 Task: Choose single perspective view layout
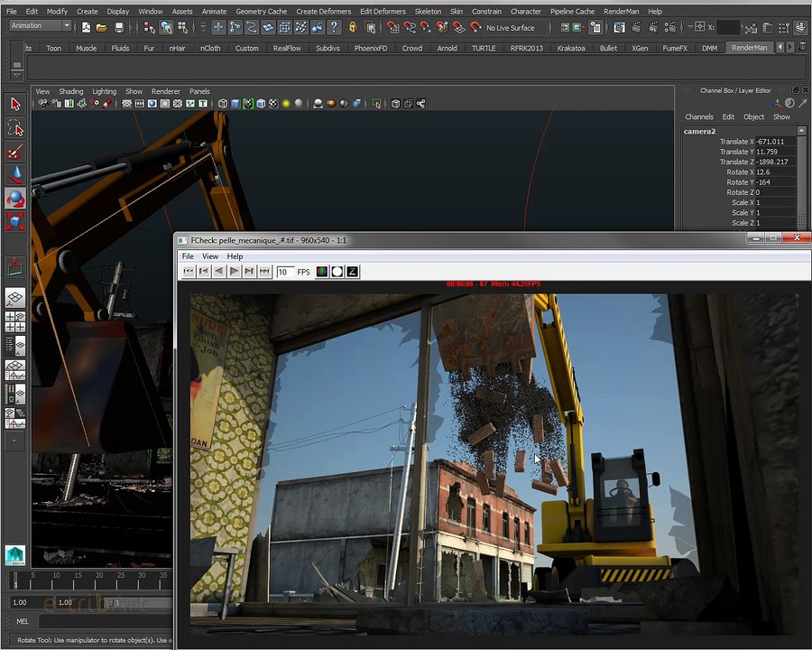15,298
